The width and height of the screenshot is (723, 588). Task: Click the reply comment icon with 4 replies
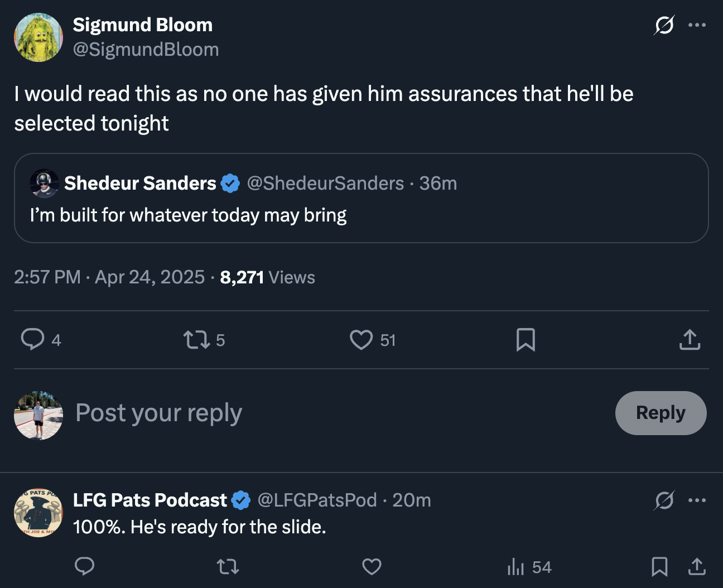click(x=32, y=339)
